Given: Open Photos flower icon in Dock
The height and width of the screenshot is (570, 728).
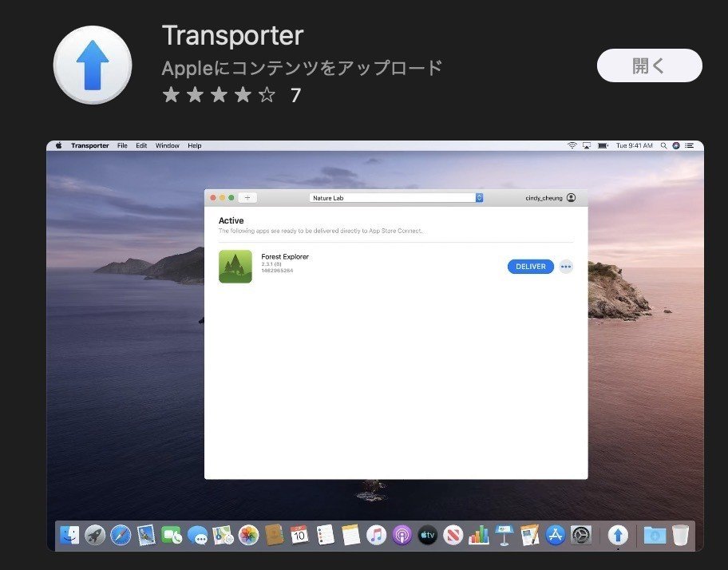Looking at the screenshot, I should (x=249, y=535).
